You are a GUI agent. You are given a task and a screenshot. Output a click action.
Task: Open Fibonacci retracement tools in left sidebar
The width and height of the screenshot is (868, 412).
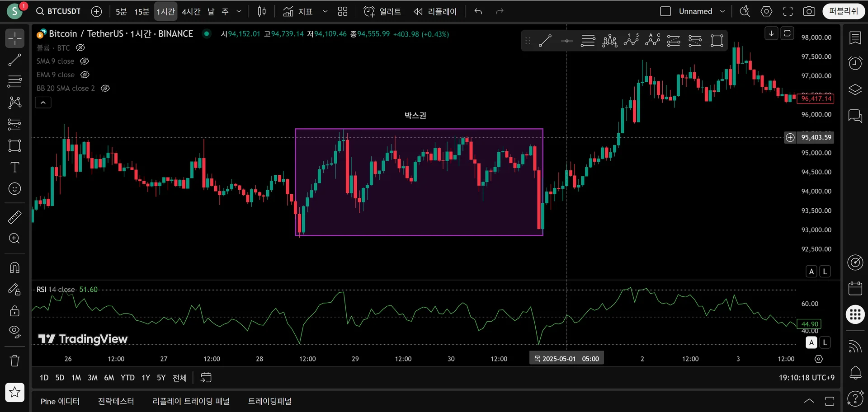(15, 81)
